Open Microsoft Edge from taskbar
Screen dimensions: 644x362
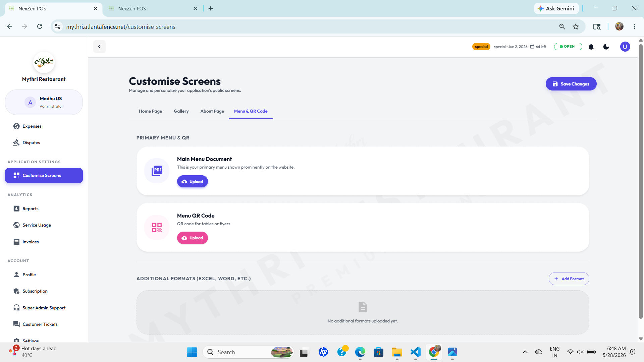coord(360,352)
